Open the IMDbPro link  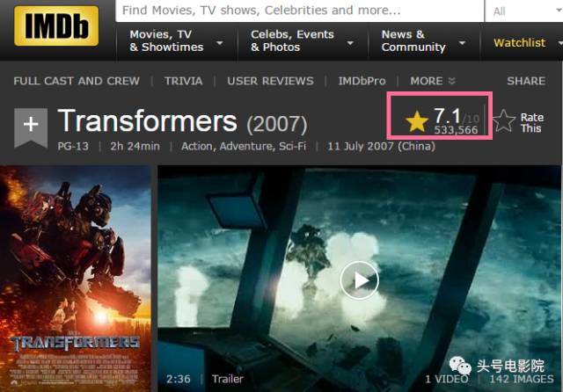362,81
